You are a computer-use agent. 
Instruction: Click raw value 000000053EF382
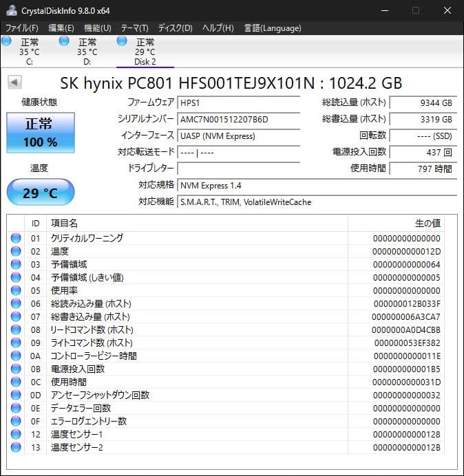tap(407, 343)
